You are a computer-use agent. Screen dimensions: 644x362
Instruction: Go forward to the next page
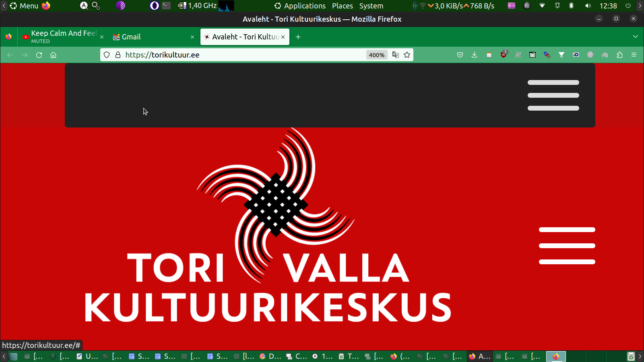25,55
